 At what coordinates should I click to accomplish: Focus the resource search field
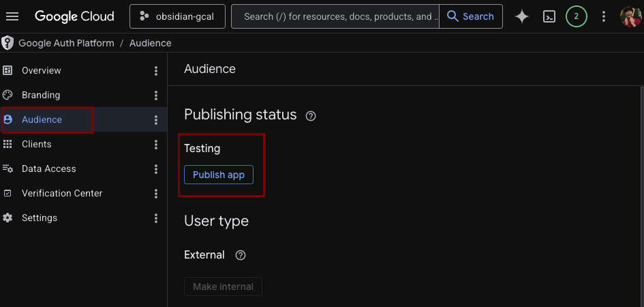[x=335, y=16]
